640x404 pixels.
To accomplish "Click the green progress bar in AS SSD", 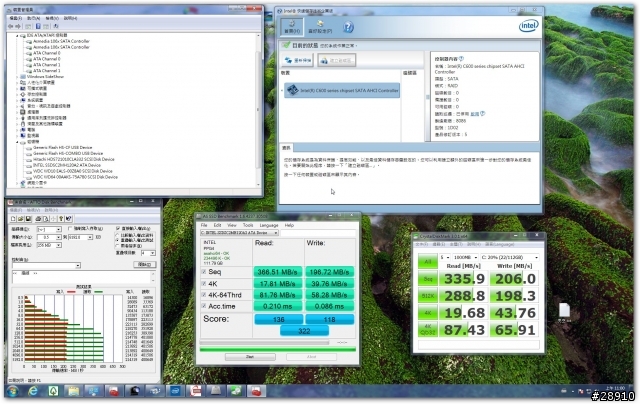I will click(278, 349).
